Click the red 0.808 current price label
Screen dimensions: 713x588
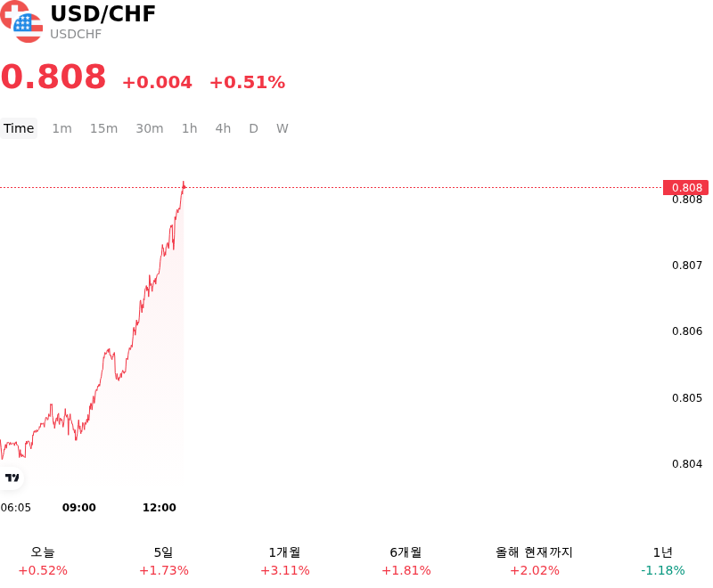coord(685,188)
